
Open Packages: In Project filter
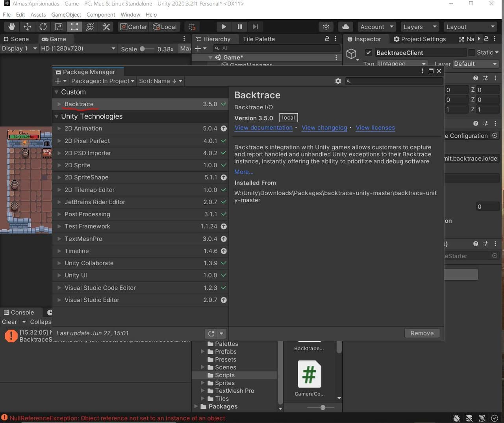coord(102,81)
